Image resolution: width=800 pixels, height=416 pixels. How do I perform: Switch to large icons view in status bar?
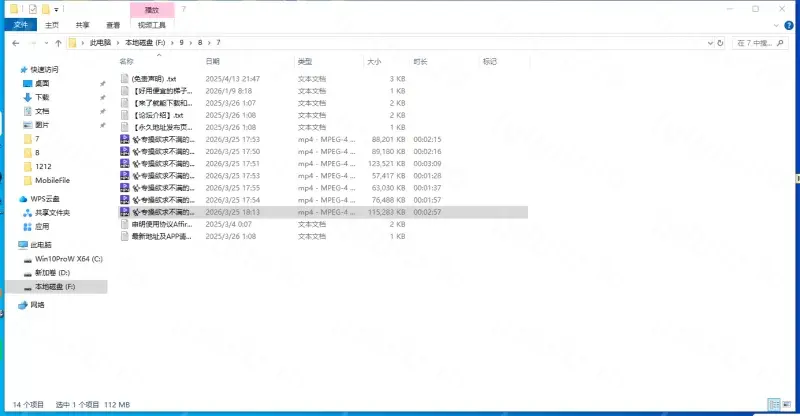pyautogui.click(x=787, y=404)
